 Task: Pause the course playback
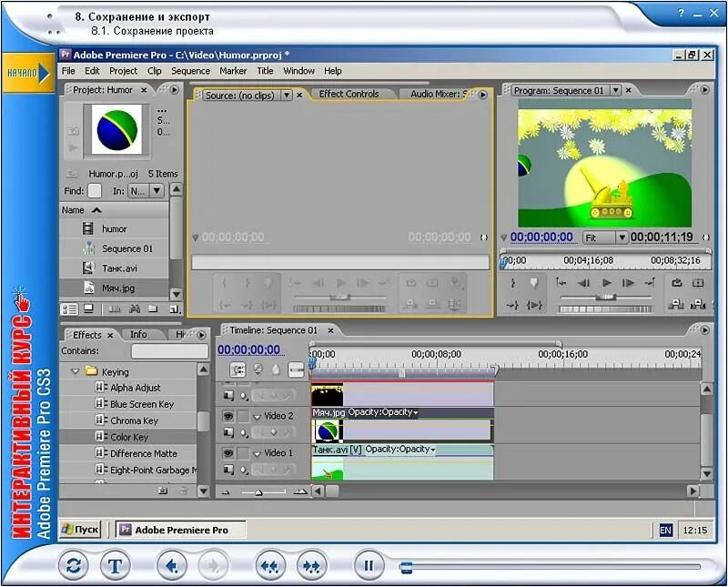(x=369, y=566)
